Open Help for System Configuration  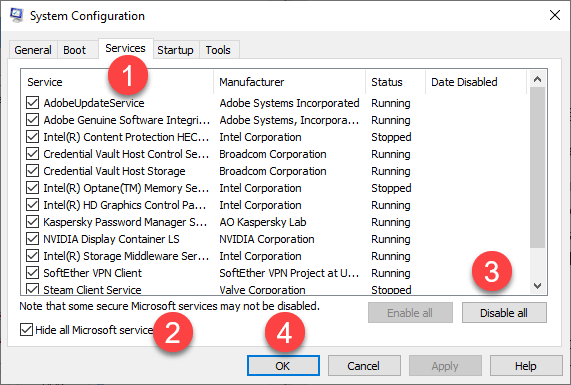[x=526, y=365]
